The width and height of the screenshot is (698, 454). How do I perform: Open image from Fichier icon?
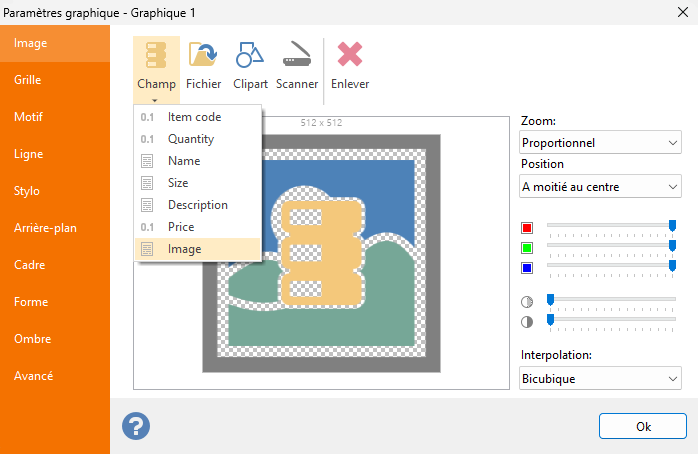pos(203,55)
